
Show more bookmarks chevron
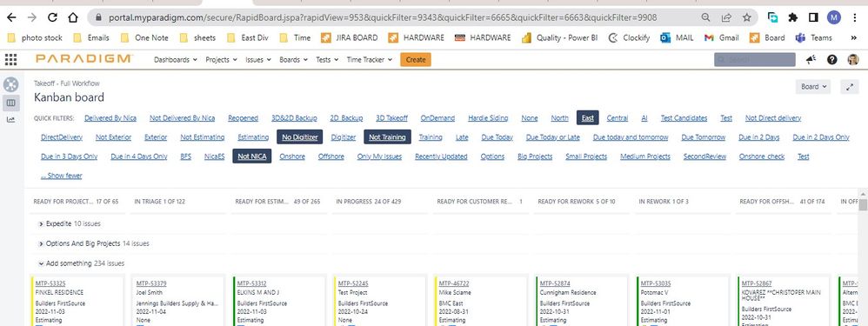pyautogui.click(x=853, y=37)
